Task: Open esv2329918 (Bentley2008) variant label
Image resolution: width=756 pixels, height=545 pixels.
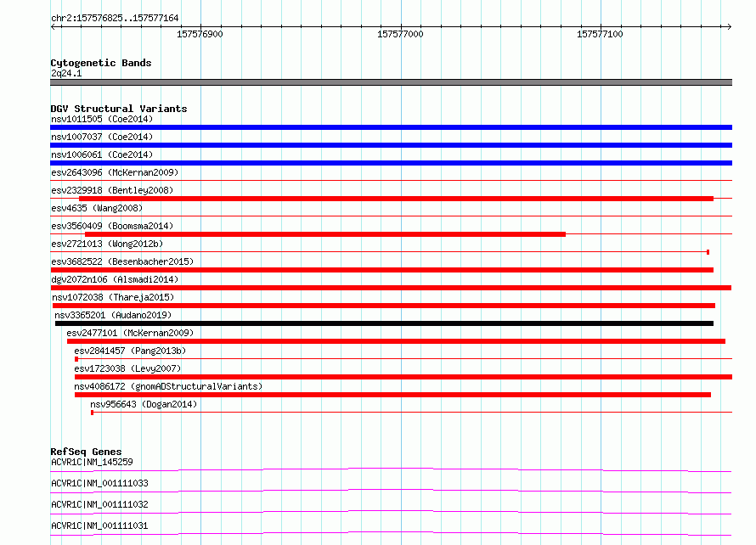Action: pos(112,190)
